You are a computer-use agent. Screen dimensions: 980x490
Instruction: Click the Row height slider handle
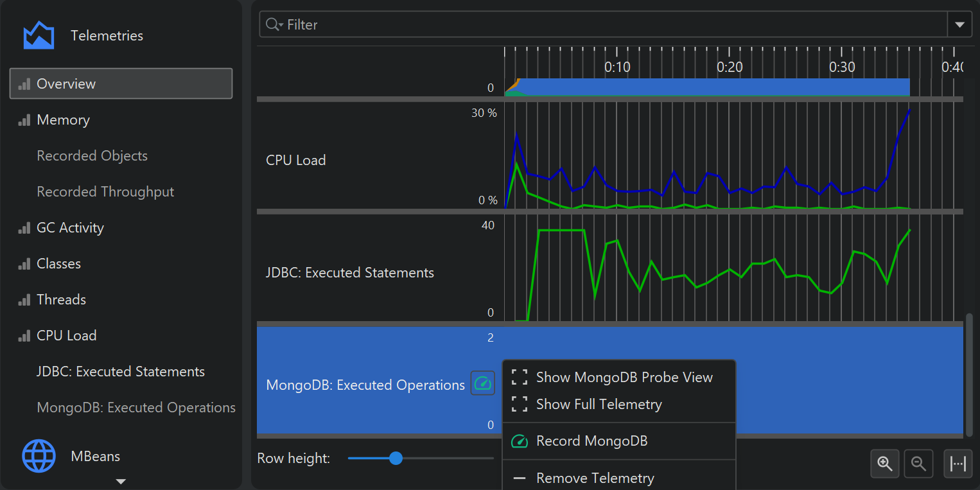(x=396, y=458)
